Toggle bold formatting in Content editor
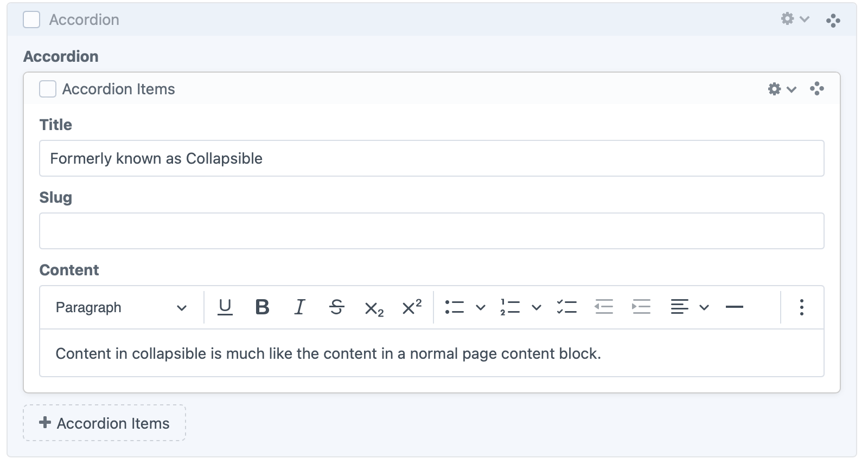This screenshot has height=465, width=868. coord(262,307)
